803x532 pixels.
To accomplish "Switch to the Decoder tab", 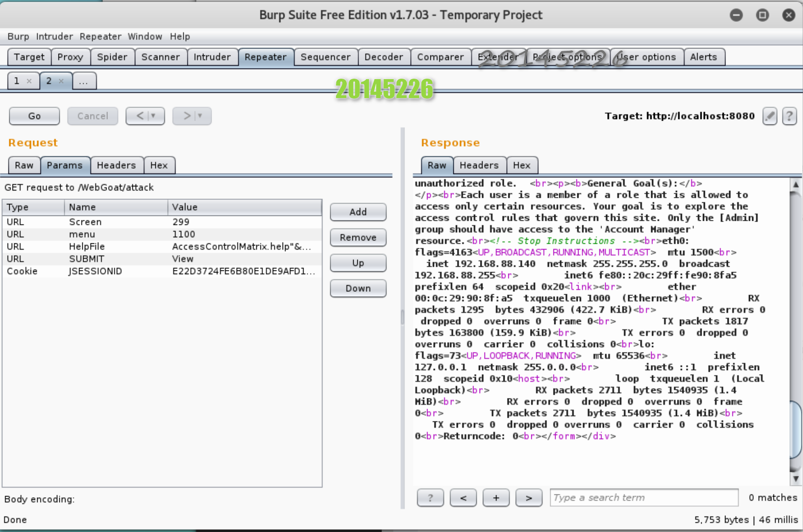I will pyautogui.click(x=384, y=57).
